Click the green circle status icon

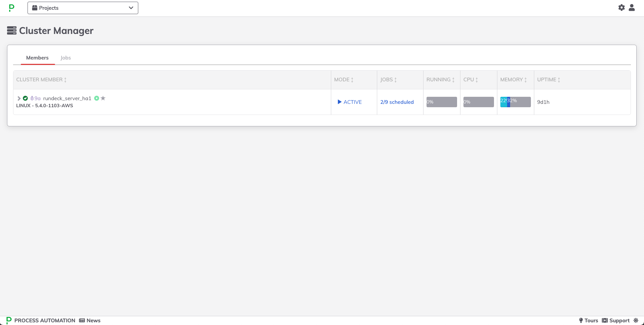[97, 98]
